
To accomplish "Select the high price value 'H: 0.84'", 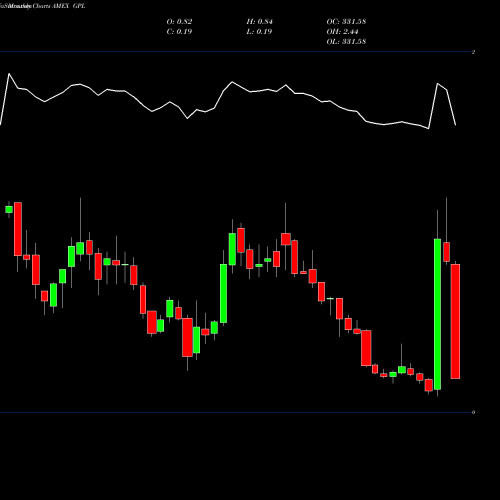I will [x=260, y=22].
